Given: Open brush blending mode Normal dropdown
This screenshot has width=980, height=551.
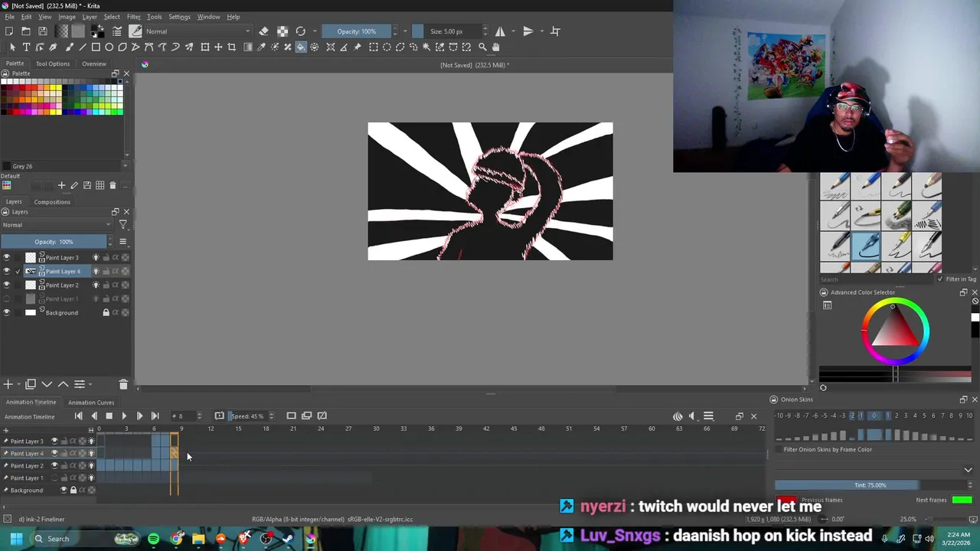Looking at the screenshot, I should click(198, 31).
